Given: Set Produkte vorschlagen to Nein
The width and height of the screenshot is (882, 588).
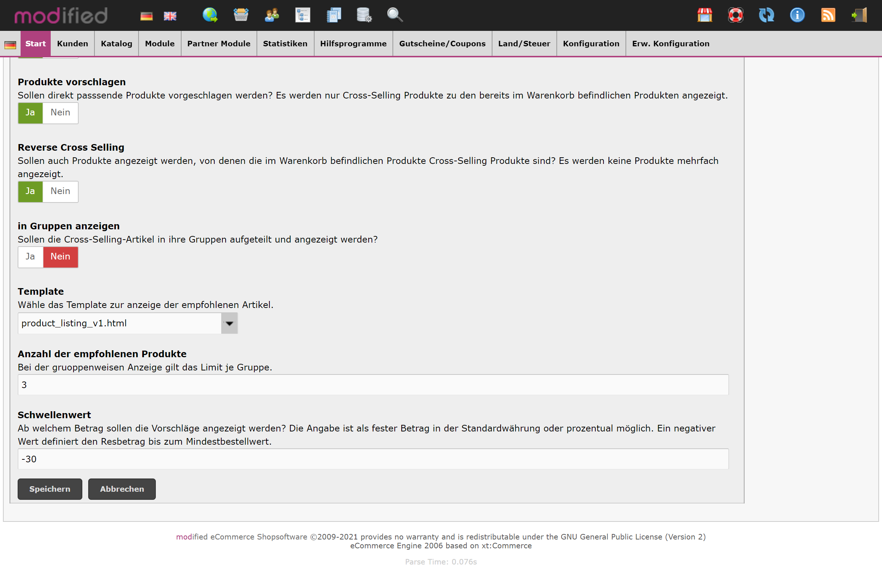Looking at the screenshot, I should pos(60,112).
